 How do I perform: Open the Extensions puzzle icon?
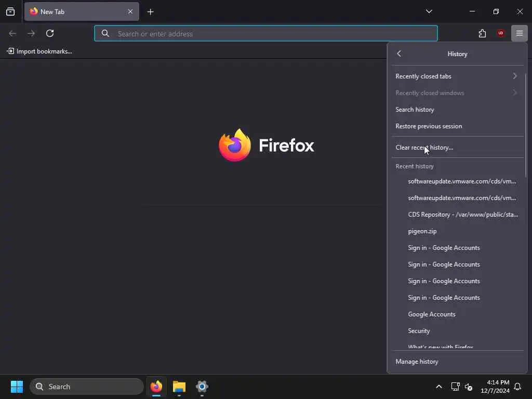482,33
